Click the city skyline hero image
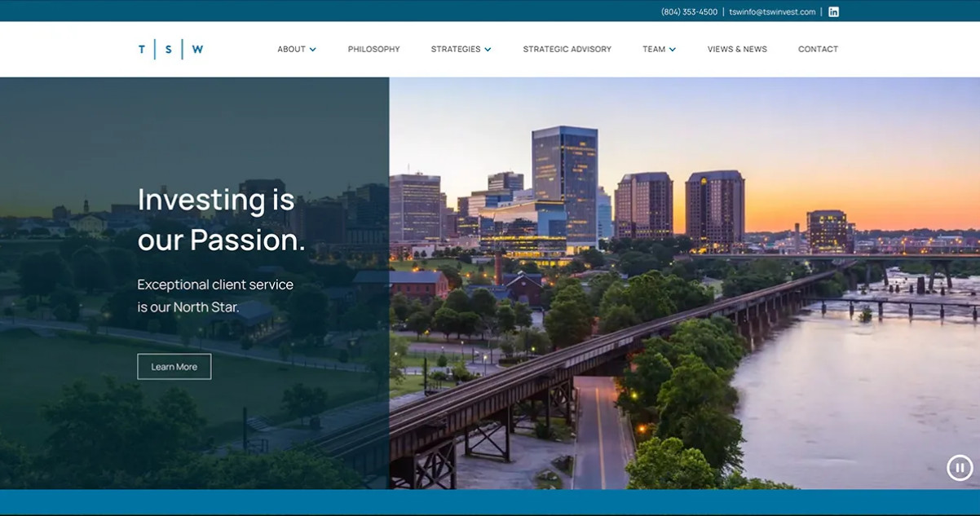This screenshot has width=980, height=516. (684, 283)
